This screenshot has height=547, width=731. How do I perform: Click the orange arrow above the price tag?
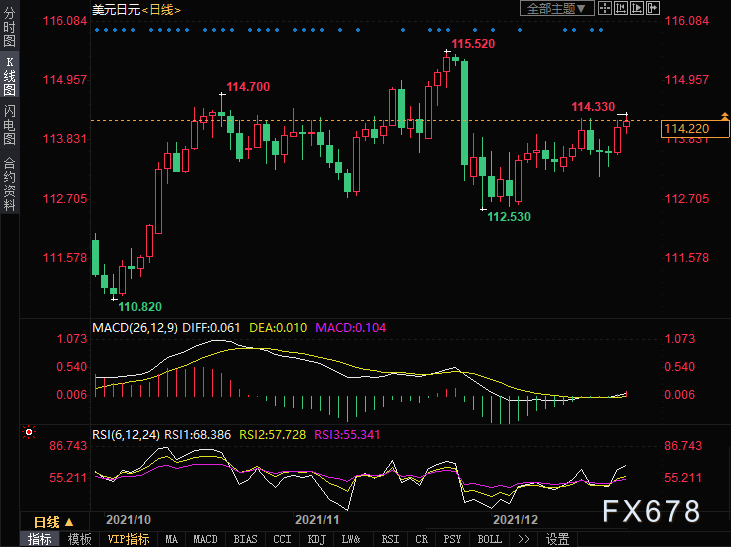tap(724, 115)
